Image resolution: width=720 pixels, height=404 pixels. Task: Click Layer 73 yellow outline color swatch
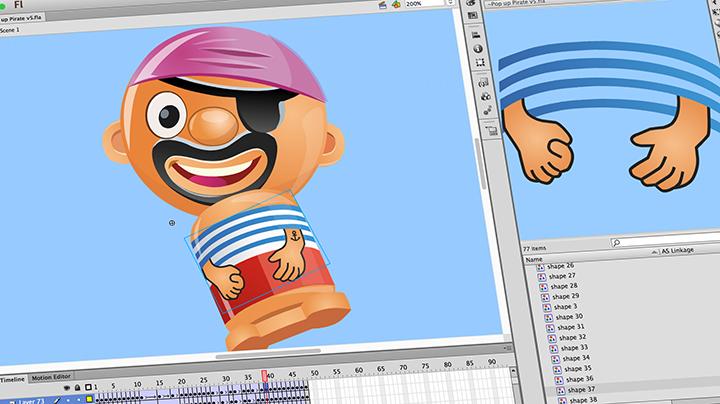(x=88, y=400)
